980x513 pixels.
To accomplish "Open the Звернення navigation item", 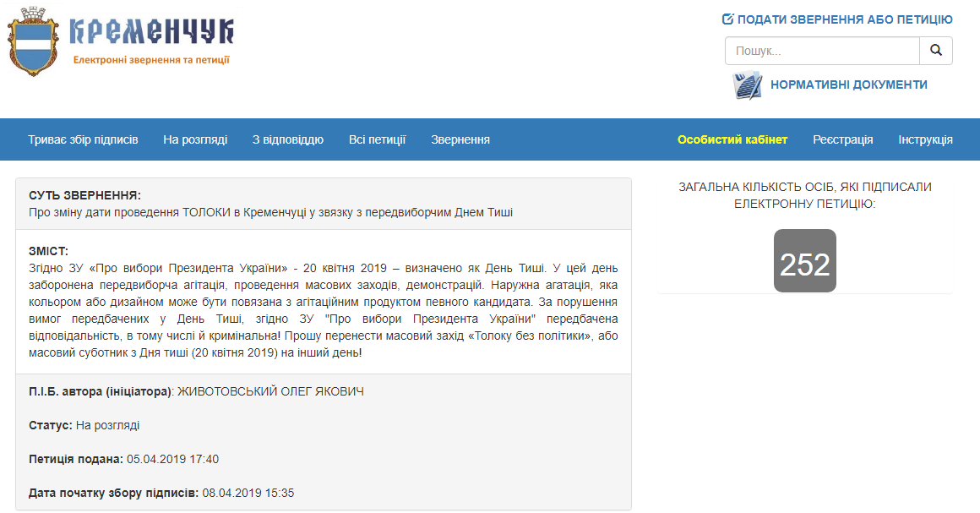I will point(460,139).
